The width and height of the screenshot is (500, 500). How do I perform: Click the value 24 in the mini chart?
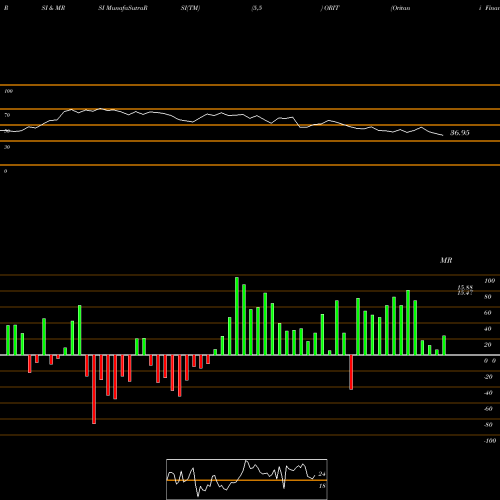point(322,474)
